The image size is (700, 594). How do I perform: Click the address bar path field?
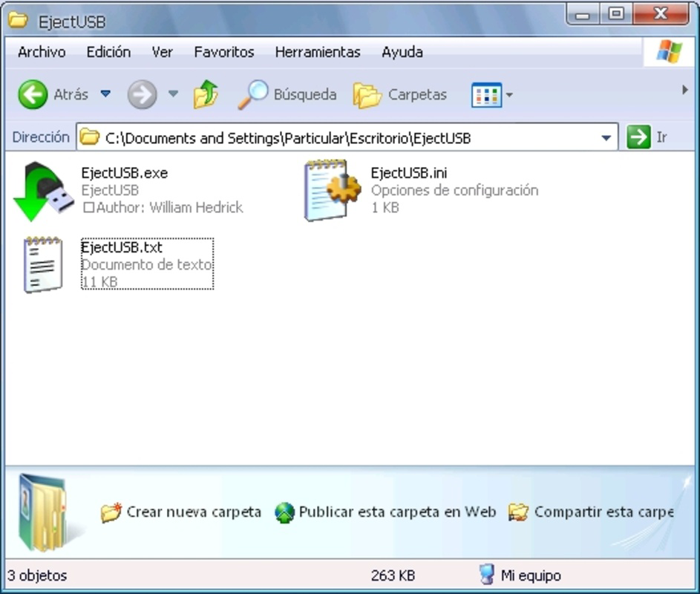[347, 137]
